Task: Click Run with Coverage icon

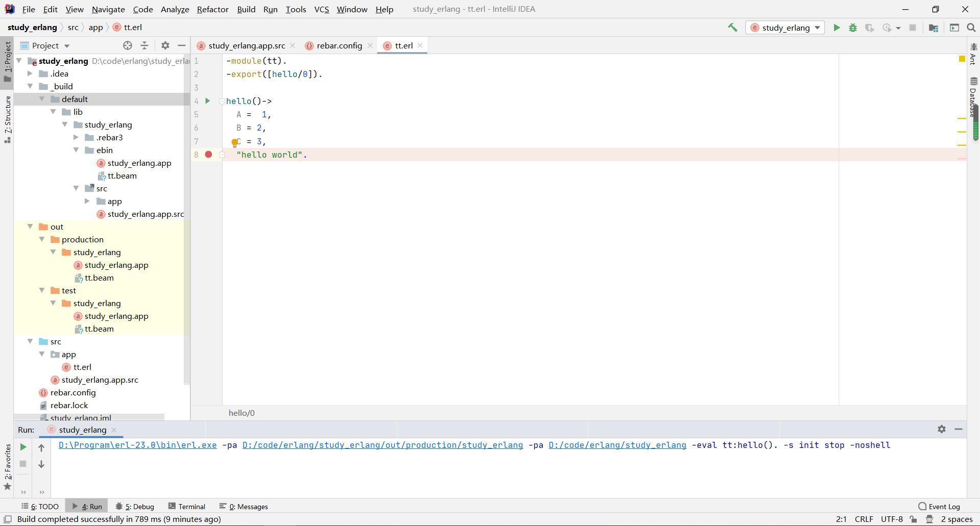Action: (870, 28)
